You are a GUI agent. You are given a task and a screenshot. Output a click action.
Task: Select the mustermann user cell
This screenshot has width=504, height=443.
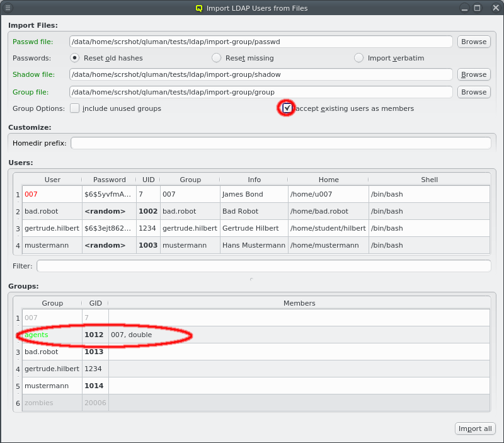coord(52,245)
